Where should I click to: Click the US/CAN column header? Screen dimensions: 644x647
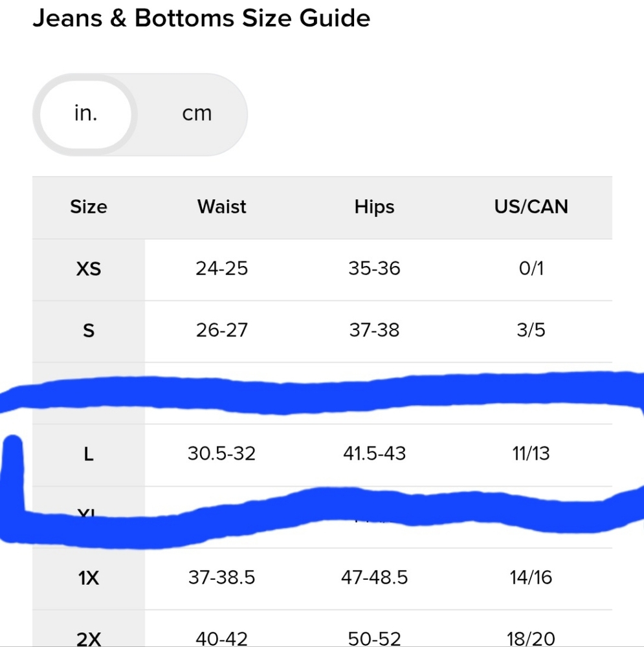[x=531, y=207]
